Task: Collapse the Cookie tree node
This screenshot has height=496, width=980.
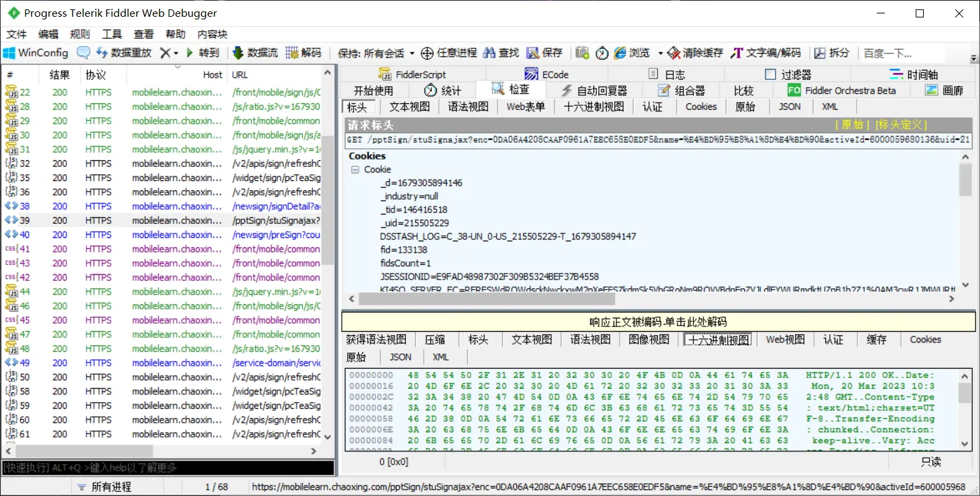Action: click(355, 170)
